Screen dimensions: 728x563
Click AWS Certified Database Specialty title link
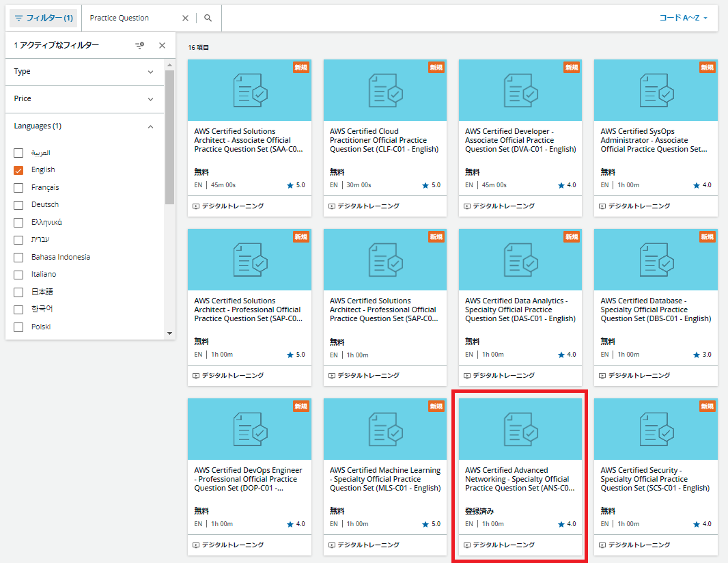pyautogui.click(x=656, y=310)
